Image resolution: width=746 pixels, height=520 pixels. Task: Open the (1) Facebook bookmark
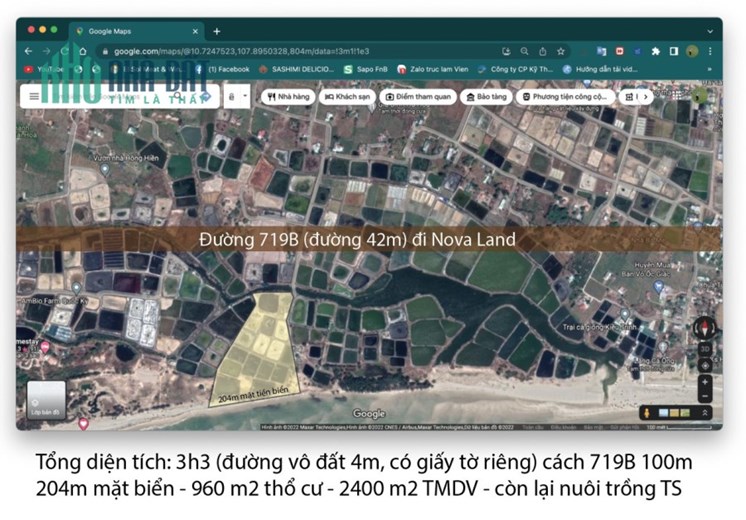coord(222,69)
